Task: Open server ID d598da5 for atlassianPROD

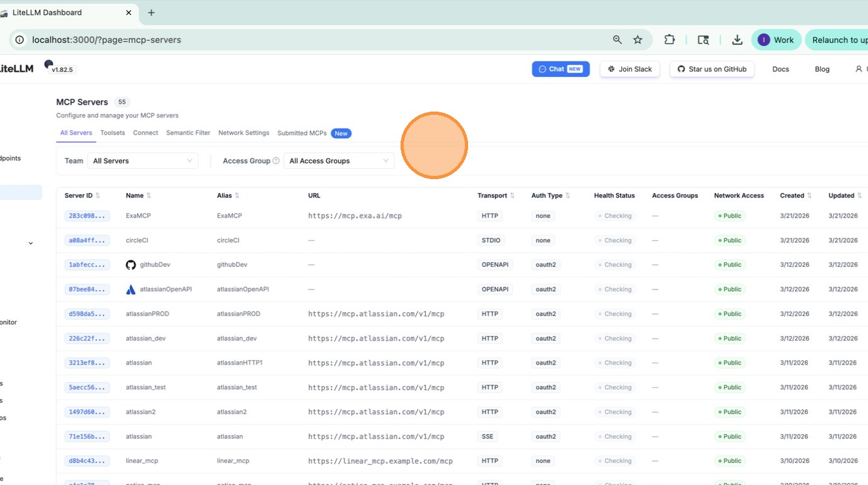Action: 87,314
